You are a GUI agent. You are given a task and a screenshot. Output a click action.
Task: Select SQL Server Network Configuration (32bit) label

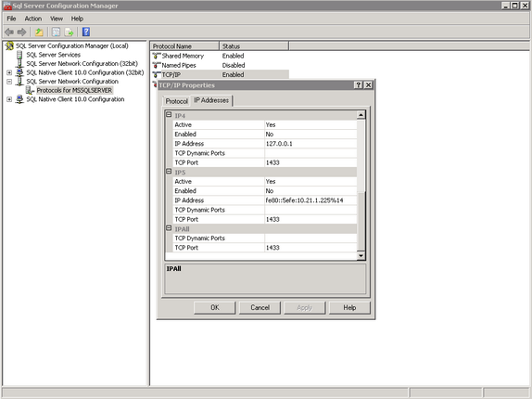coord(82,63)
